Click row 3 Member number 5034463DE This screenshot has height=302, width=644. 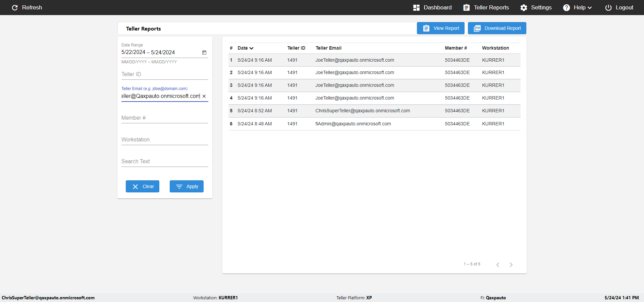(x=457, y=85)
